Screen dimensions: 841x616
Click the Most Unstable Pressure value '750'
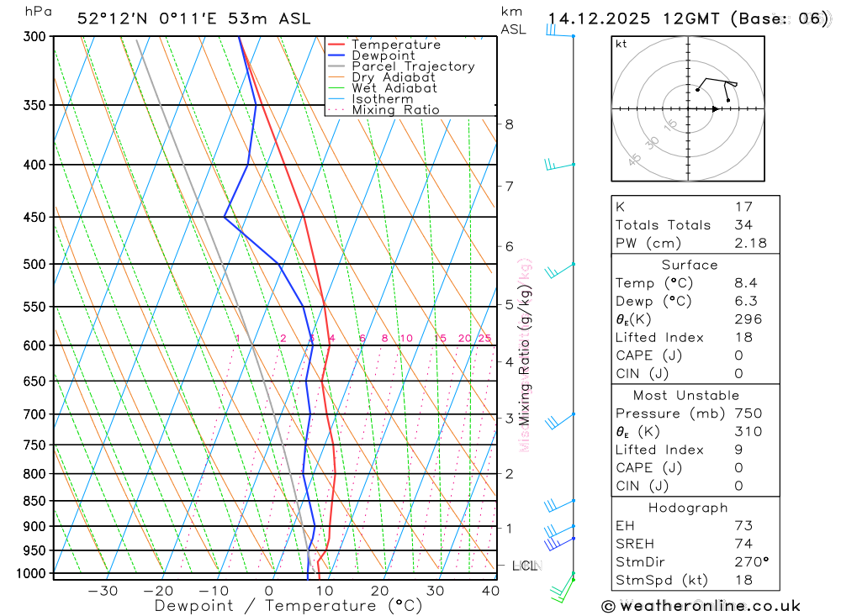pos(748,413)
